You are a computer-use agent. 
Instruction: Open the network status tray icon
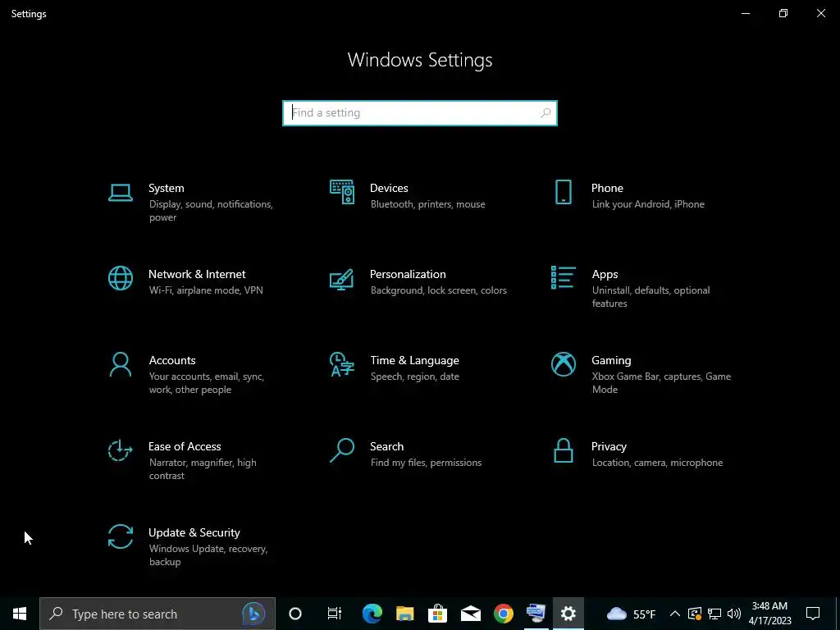tap(714, 614)
